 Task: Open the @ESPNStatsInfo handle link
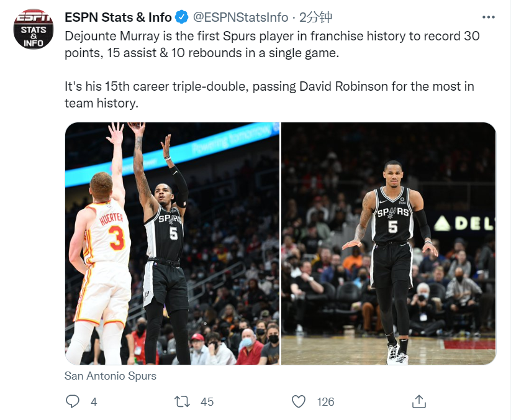pos(240,17)
